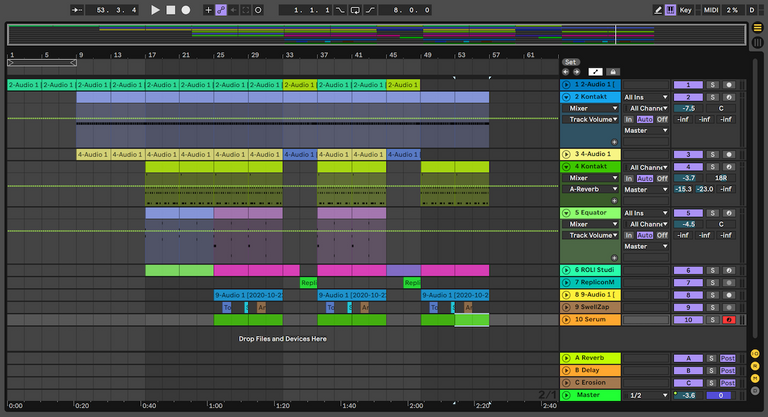
Task: Open Master 1/2 output dropdown
Action: click(646, 395)
